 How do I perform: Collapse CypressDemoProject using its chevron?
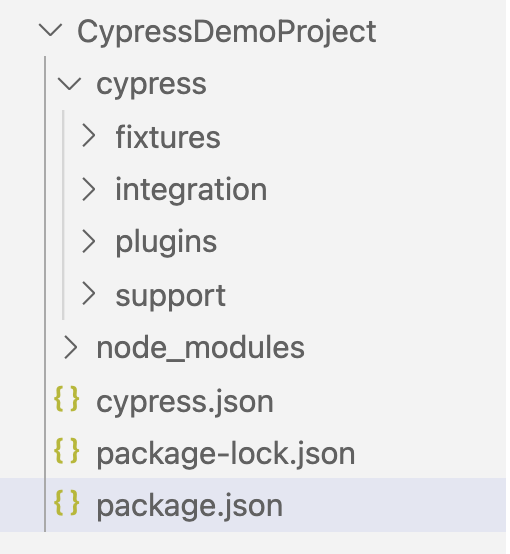click(x=51, y=30)
